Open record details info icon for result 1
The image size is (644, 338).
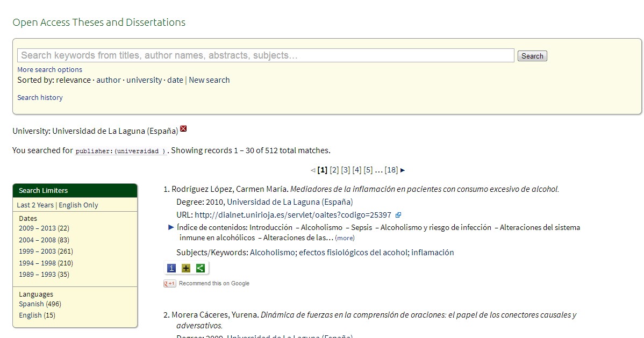click(171, 268)
